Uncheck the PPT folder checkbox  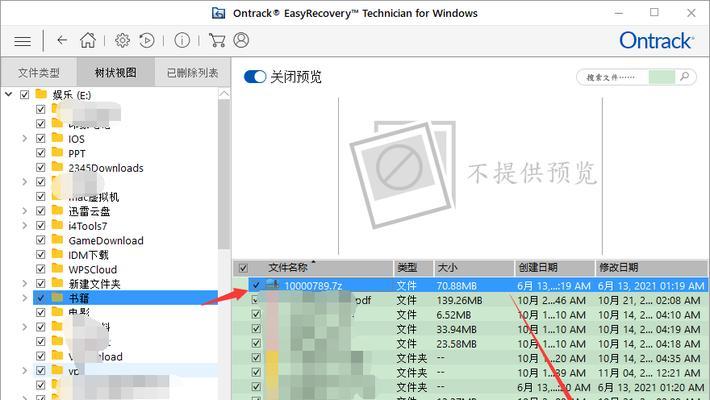(x=40, y=153)
